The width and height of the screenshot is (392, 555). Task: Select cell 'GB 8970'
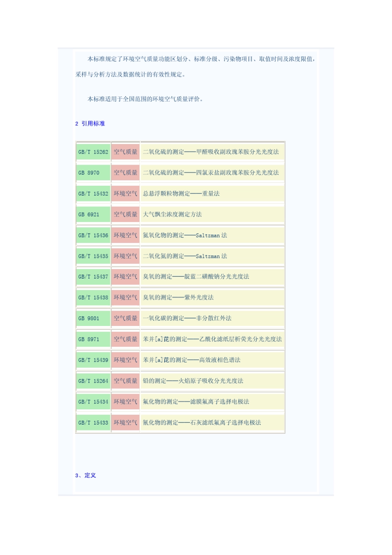[x=93, y=173]
